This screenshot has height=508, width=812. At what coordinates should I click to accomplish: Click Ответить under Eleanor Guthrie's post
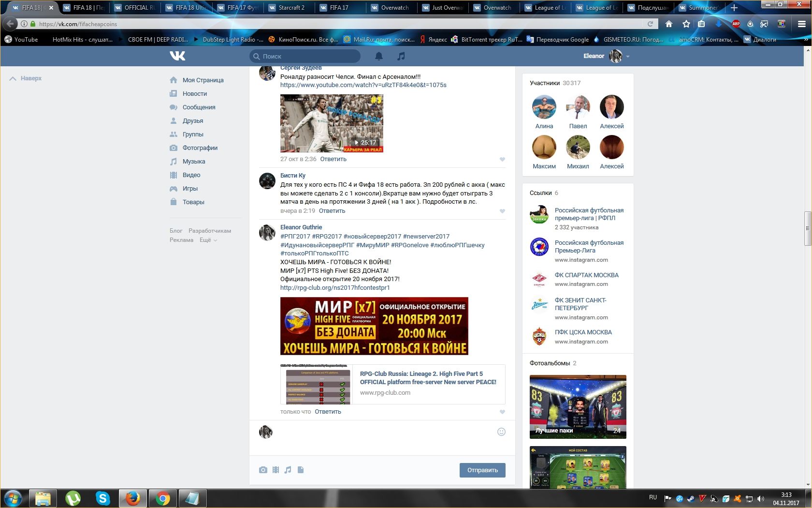(328, 412)
